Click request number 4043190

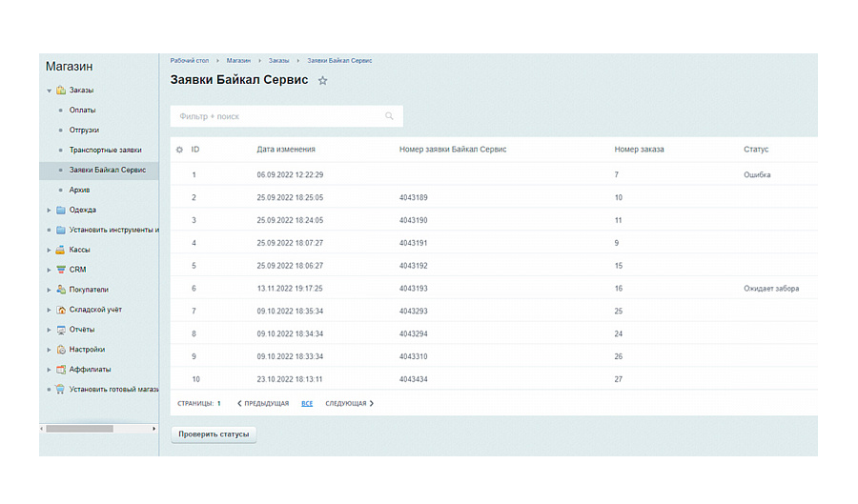(413, 220)
